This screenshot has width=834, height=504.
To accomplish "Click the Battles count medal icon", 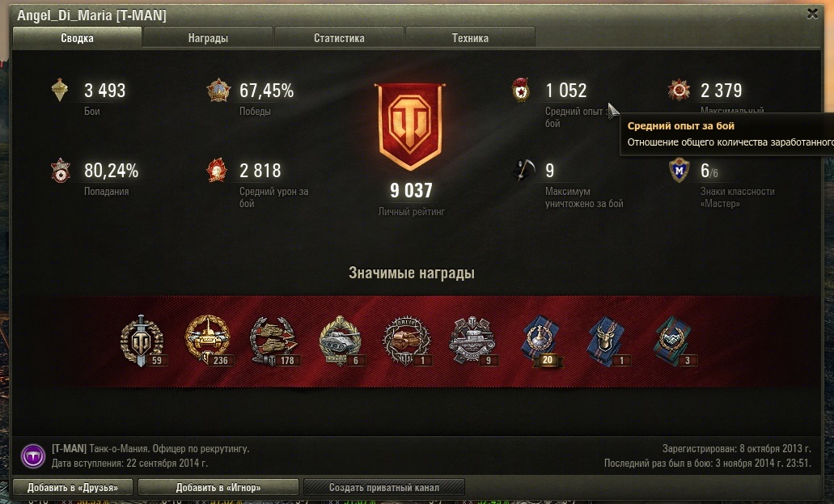I will [x=60, y=90].
